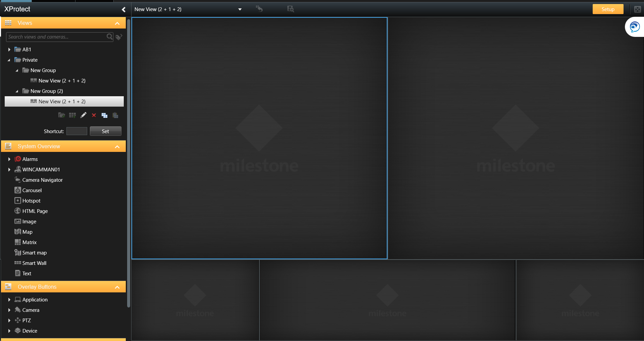Viewport: 644px width, 341px height.
Task: Expand the AB1 folder
Action: [x=9, y=49]
